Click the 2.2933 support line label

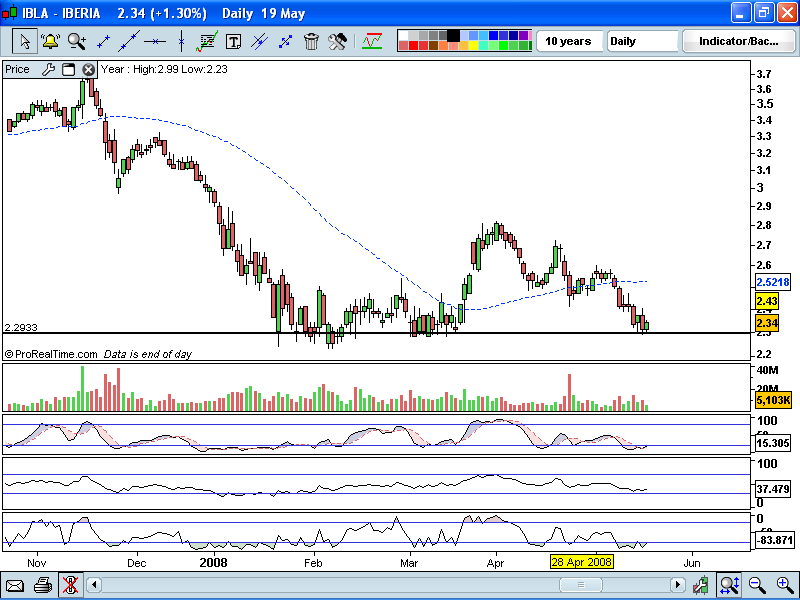tap(21, 328)
